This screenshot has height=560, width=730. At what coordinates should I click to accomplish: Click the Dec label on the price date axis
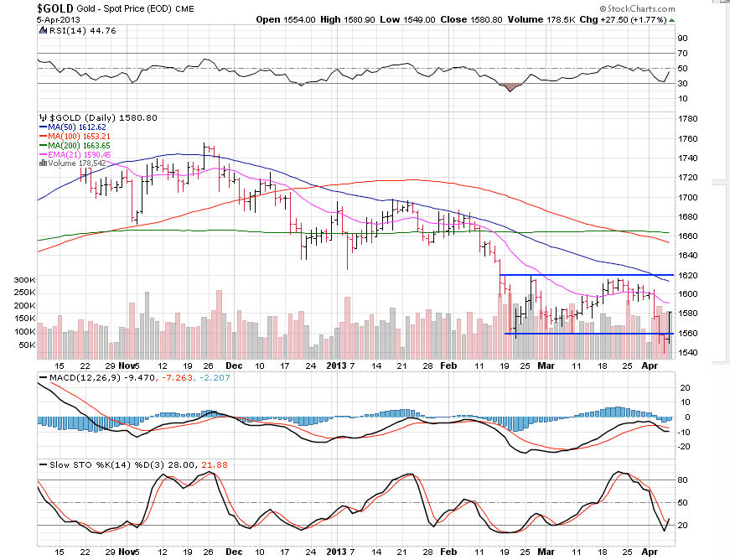[x=235, y=366]
